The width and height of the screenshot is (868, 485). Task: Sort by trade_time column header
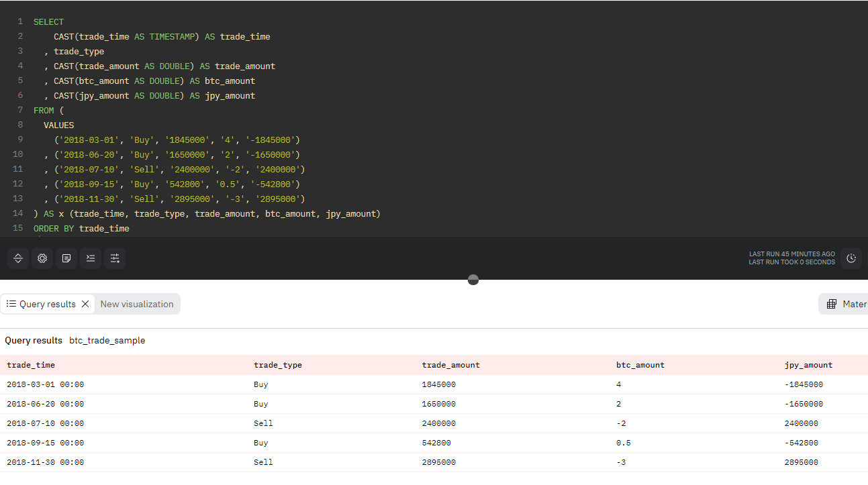(31, 365)
